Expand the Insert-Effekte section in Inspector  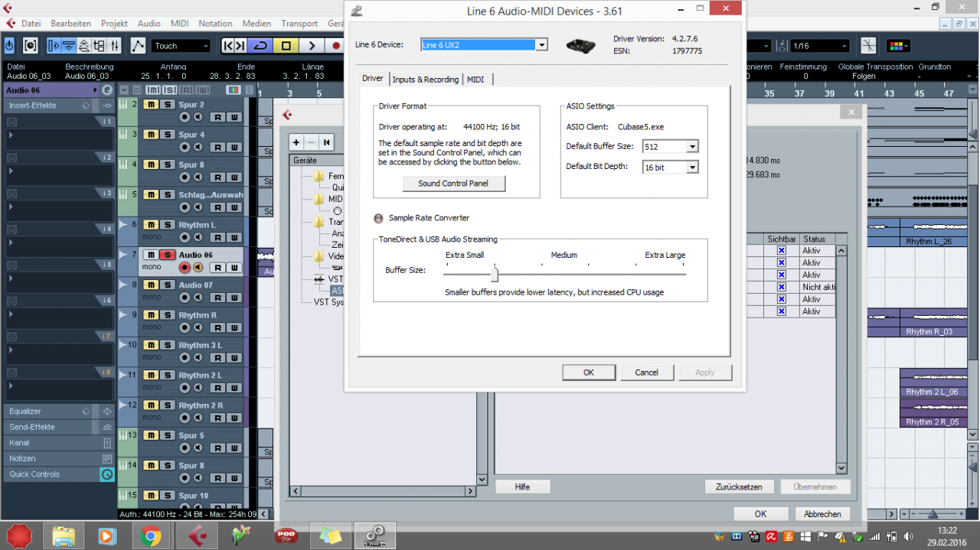pyautogui.click(x=58, y=106)
